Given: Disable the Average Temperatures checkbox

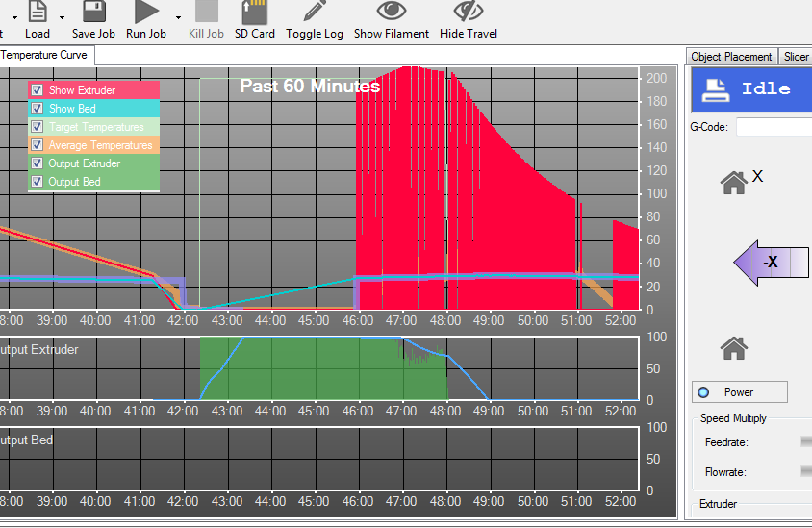Looking at the screenshot, I should (37, 145).
